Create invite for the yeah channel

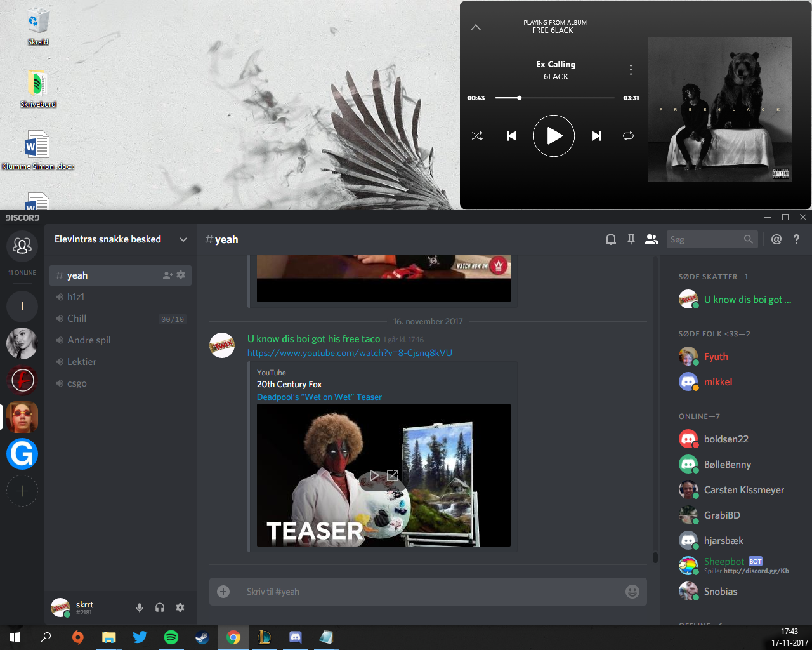click(x=168, y=275)
